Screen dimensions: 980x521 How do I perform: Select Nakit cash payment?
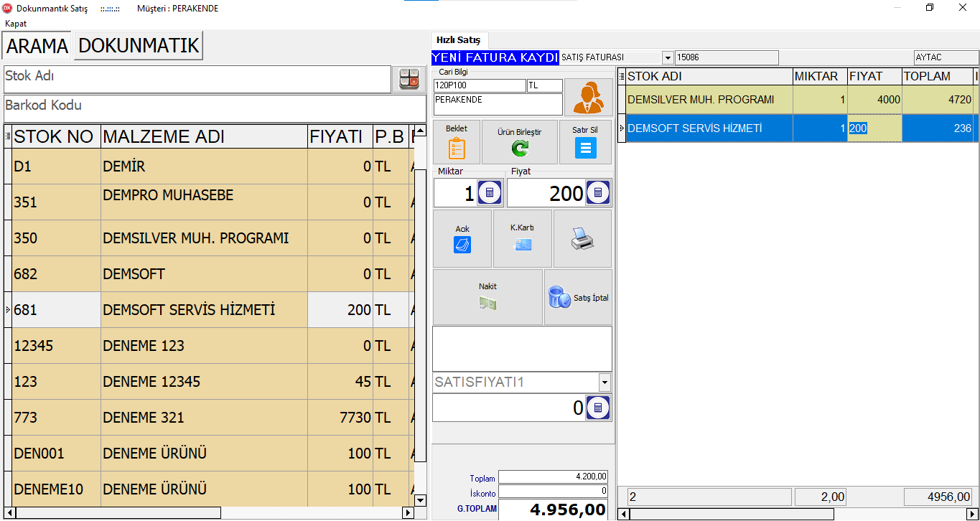pos(487,297)
